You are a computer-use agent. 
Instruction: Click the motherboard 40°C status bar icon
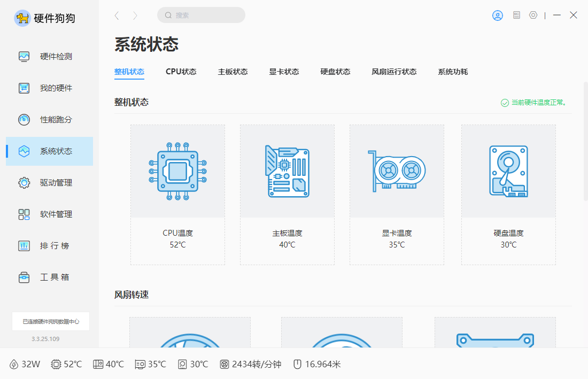tap(98, 365)
